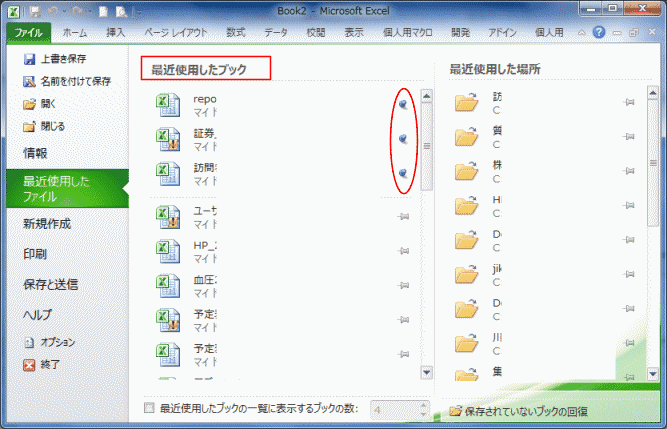Open the 集 folder in recent places

(x=466, y=374)
